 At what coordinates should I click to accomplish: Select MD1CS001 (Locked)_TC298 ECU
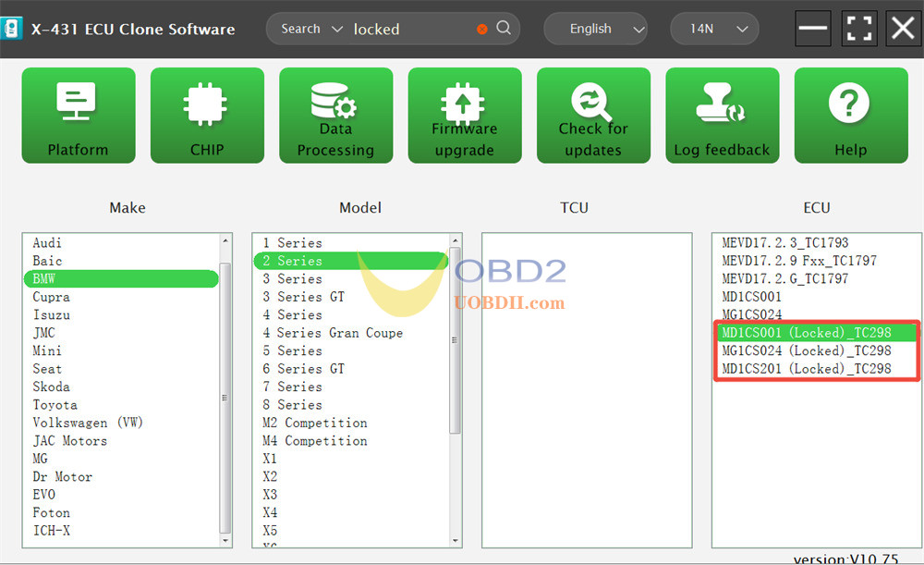point(816,333)
